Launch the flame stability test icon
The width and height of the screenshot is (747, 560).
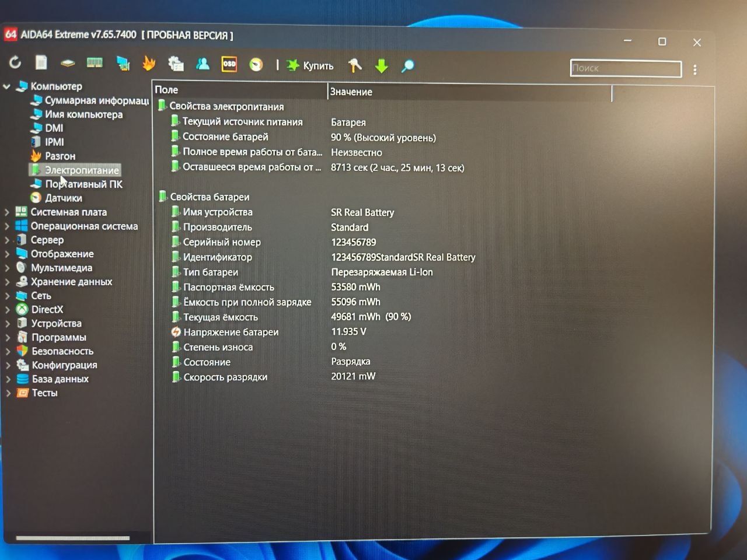(x=149, y=63)
